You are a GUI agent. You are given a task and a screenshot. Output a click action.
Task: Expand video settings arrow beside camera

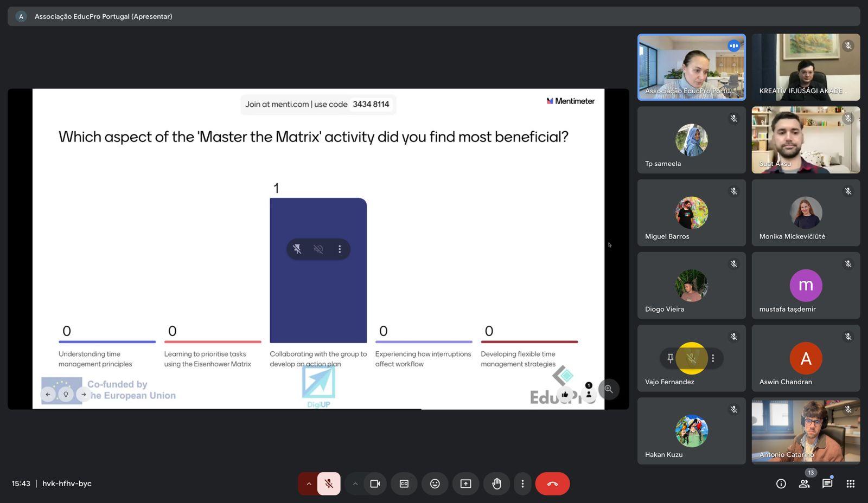pyautogui.click(x=355, y=483)
